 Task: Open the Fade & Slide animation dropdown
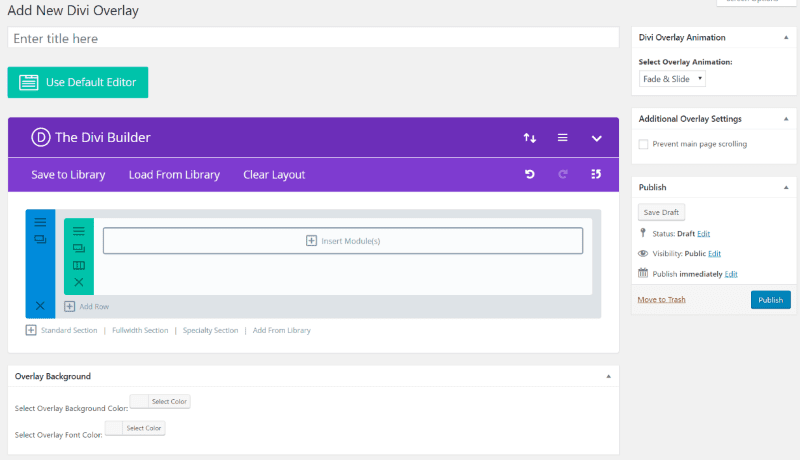pos(672,79)
